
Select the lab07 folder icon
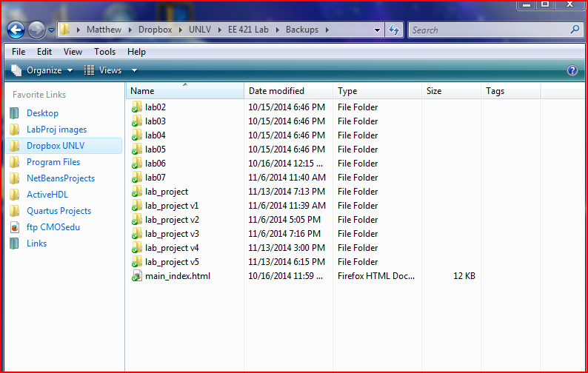click(137, 178)
